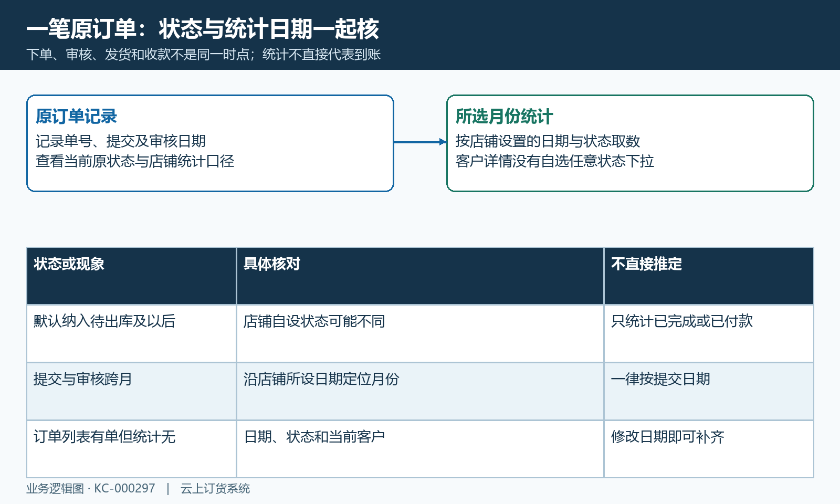The width and height of the screenshot is (840, 504).
Task: Select the cell 日期、状态和当前客户
Action: click(x=420, y=449)
